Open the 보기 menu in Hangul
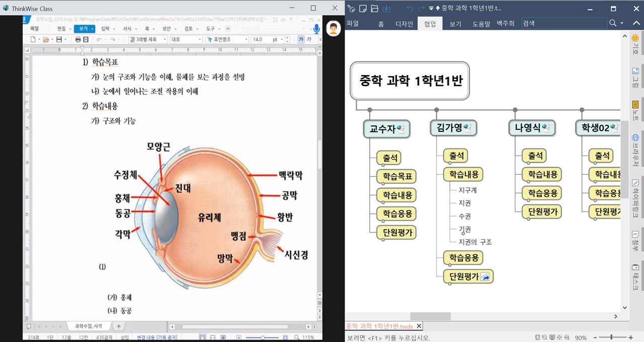The height and width of the screenshot is (342, 644). pos(85,29)
